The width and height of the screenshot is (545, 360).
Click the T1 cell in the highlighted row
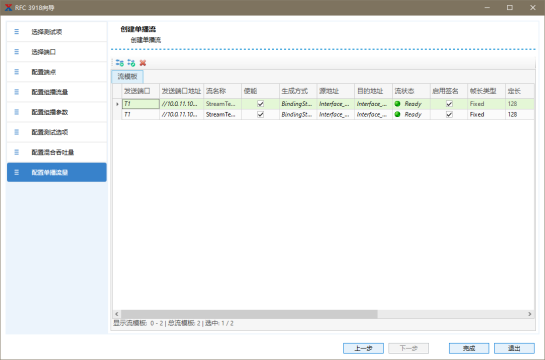pyautogui.click(x=140, y=104)
